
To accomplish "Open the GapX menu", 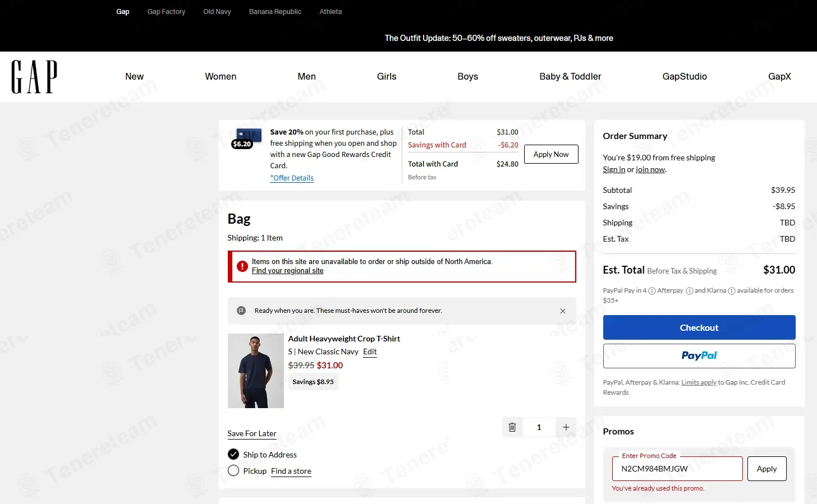I will tap(779, 76).
